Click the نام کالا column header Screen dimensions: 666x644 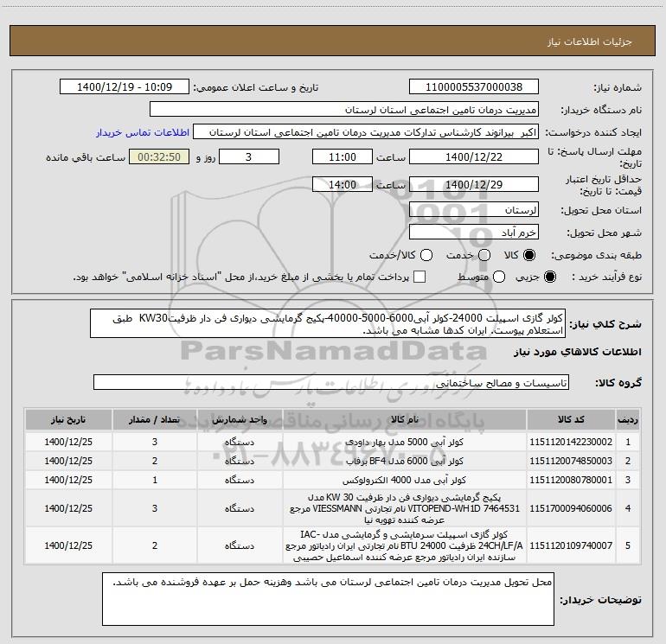pyautogui.click(x=405, y=419)
